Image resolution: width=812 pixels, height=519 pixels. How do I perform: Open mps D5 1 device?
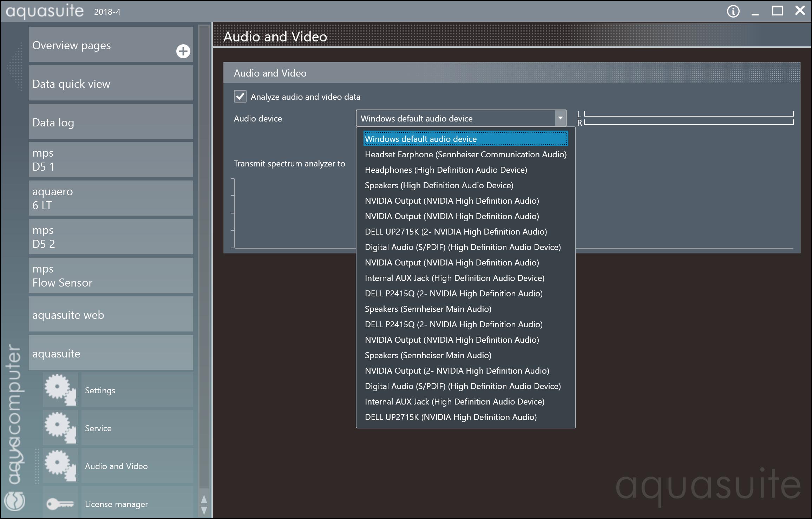point(111,159)
